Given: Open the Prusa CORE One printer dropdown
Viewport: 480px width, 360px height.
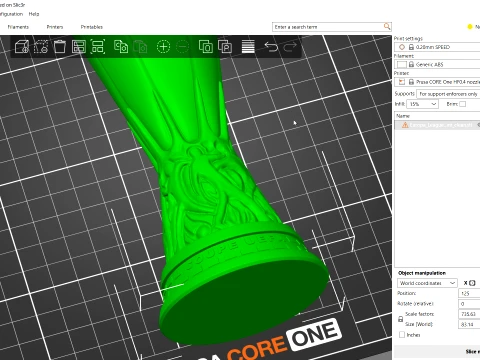Looking at the screenshot, I should [437, 82].
